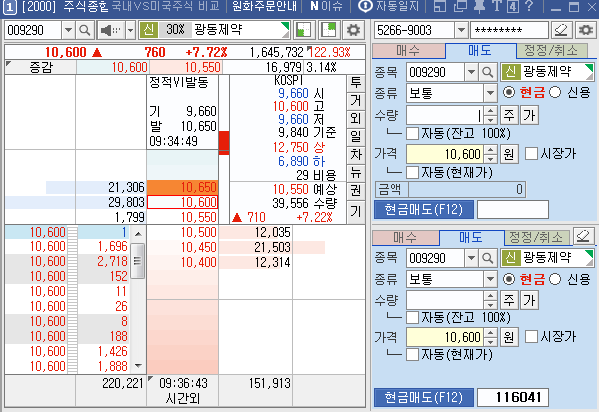The width and height of the screenshot is (599, 412).
Task: Click window number 1 icon in title bar
Action: [x=10, y=7]
